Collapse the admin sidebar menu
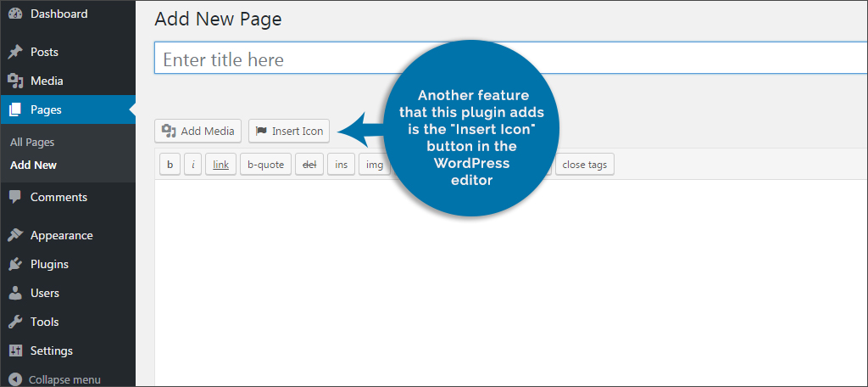The width and height of the screenshot is (868, 387). [64, 380]
